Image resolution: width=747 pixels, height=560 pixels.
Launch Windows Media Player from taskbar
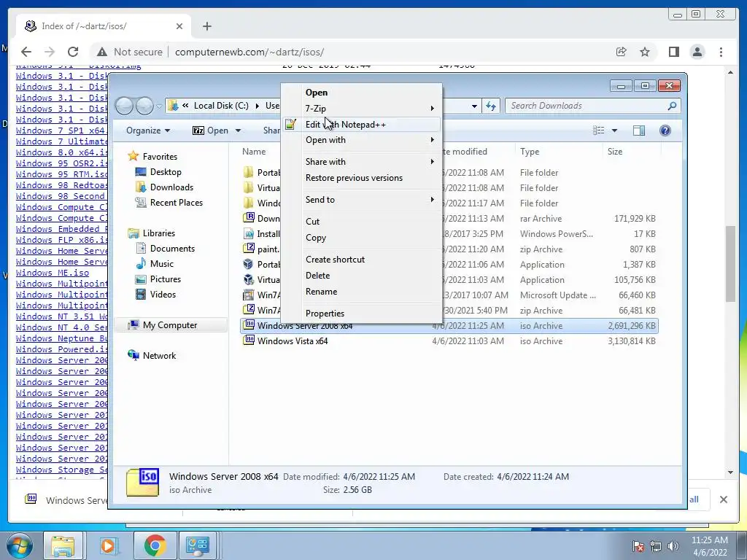tap(108, 545)
